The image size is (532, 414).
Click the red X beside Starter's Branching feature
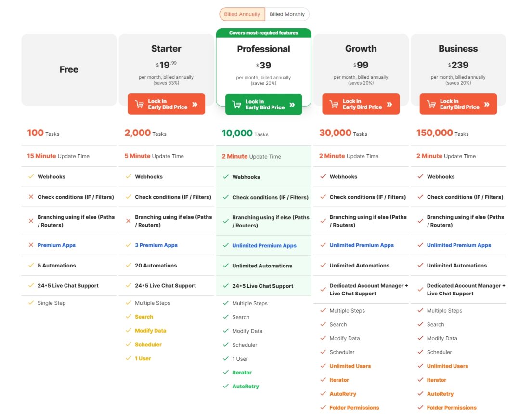128,221
